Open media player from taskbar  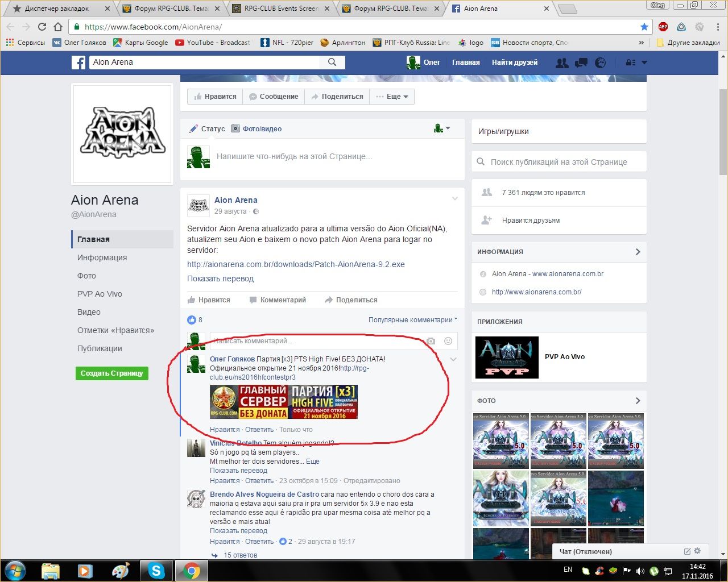85,571
